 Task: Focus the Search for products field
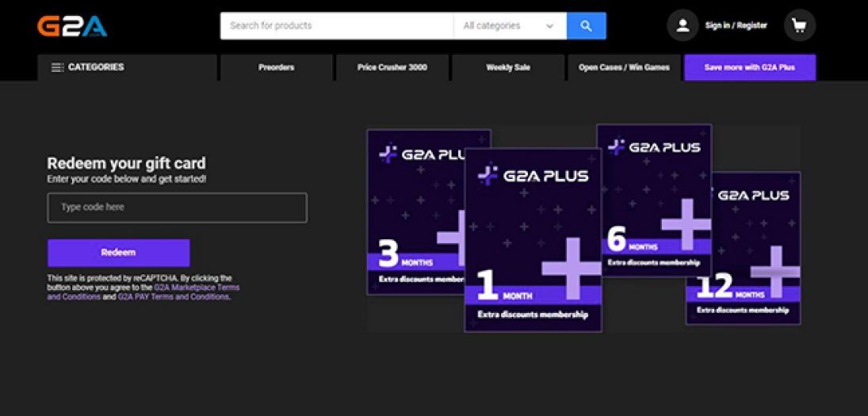337,26
